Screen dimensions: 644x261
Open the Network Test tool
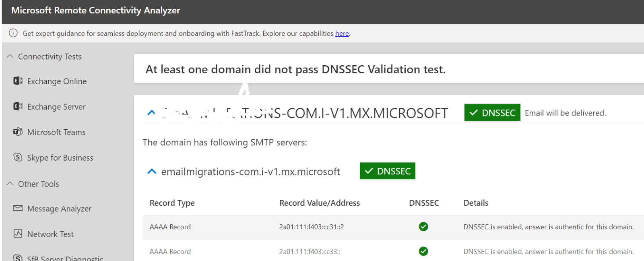tap(50, 234)
